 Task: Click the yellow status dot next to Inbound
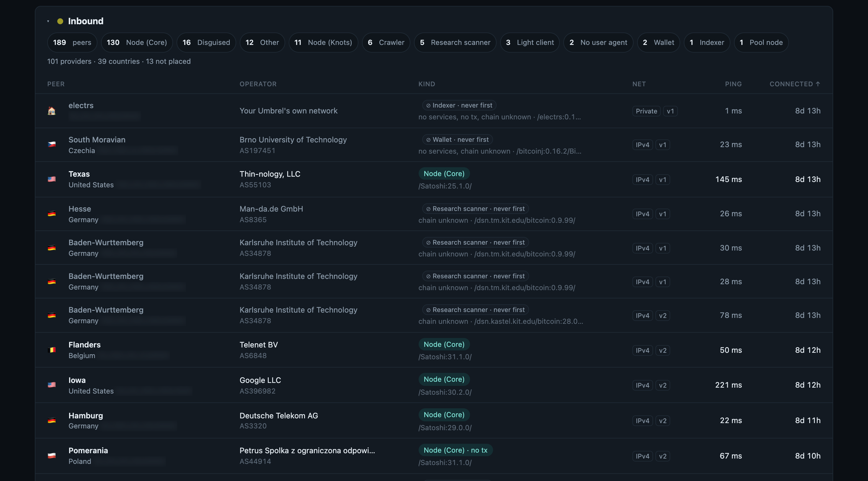(x=60, y=21)
